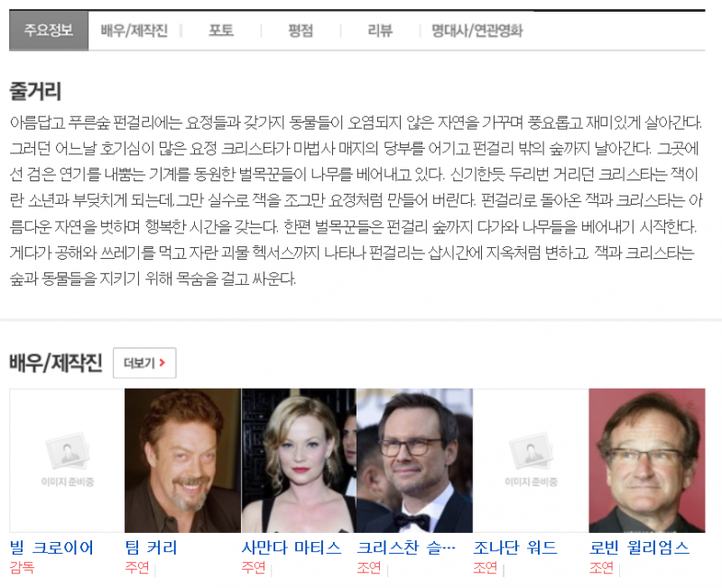Click the 더보기 button beside the cast heading
This screenshot has width=722, height=588.
pyautogui.click(x=144, y=363)
